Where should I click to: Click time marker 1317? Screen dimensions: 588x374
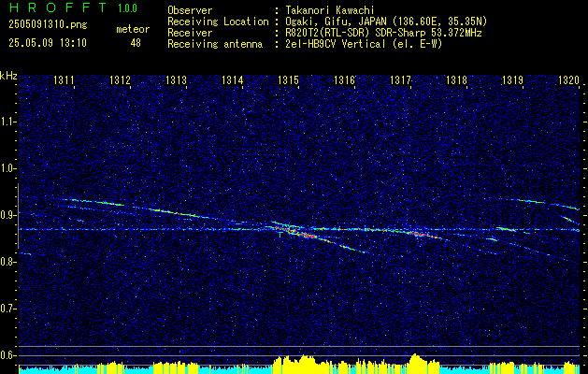point(400,80)
